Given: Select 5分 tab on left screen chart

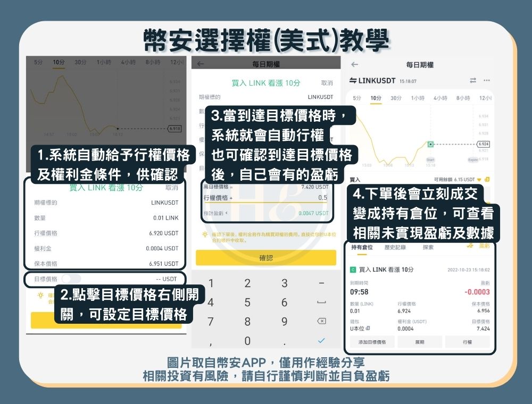Looking at the screenshot, I should (38, 62).
